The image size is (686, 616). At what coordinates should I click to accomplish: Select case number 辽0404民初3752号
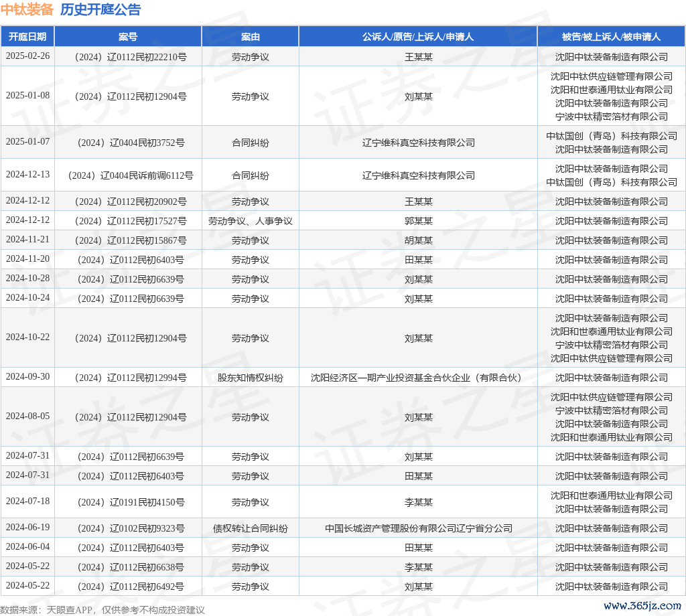131,143
